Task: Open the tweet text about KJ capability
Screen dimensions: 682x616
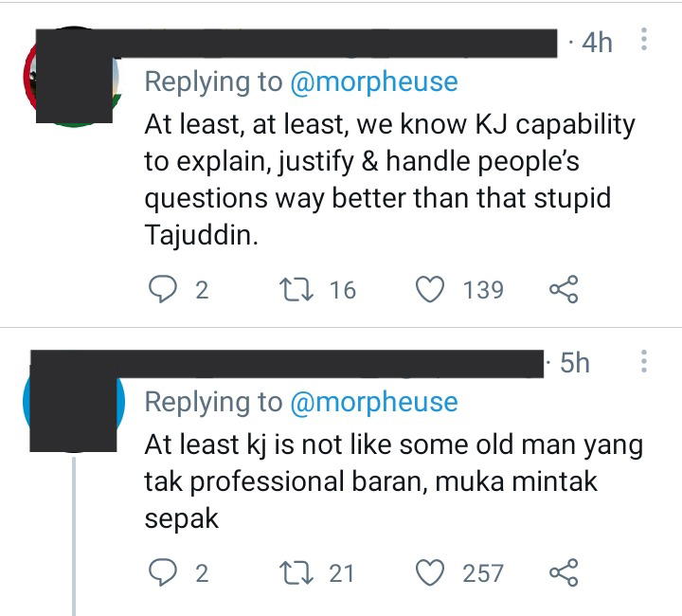Action: pyautogui.click(x=389, y=179)
